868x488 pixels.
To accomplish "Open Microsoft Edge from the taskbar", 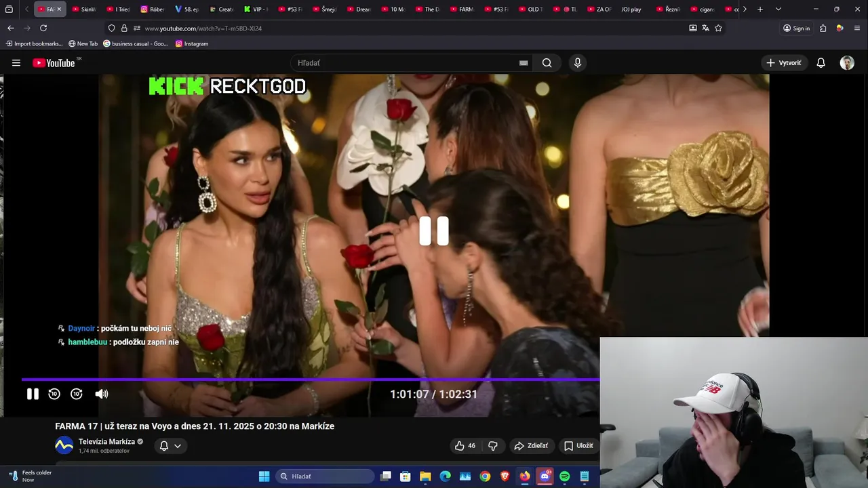I will 445,476.
